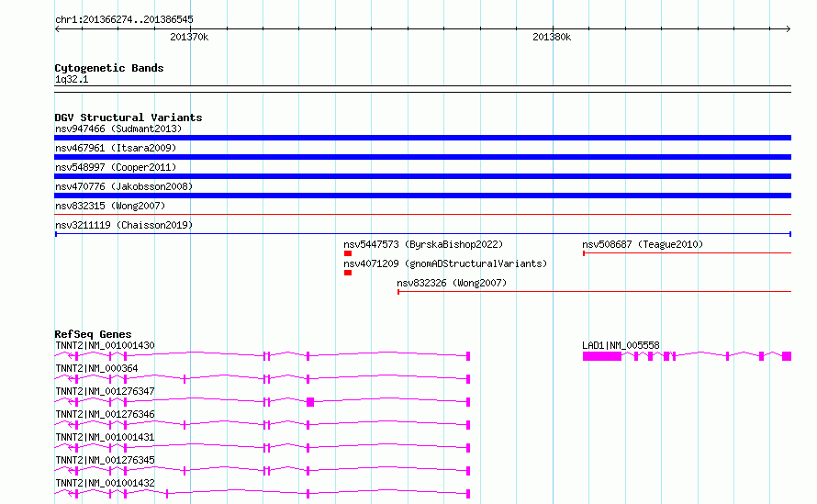Click the rightmost exon of TNNT2|NM_001001432
The width and height of the screenshot is (817, 504).
(x=468, y=494)
